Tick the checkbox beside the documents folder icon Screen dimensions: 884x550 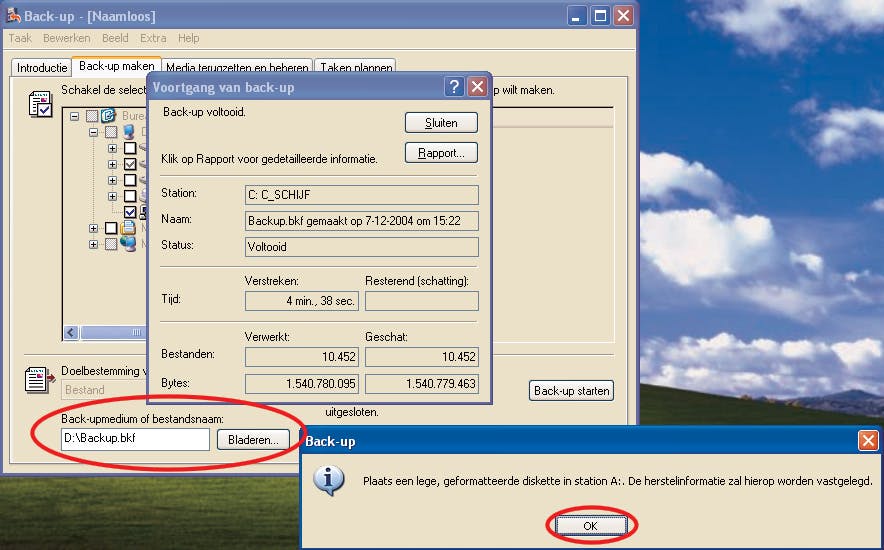pos(112,228)
